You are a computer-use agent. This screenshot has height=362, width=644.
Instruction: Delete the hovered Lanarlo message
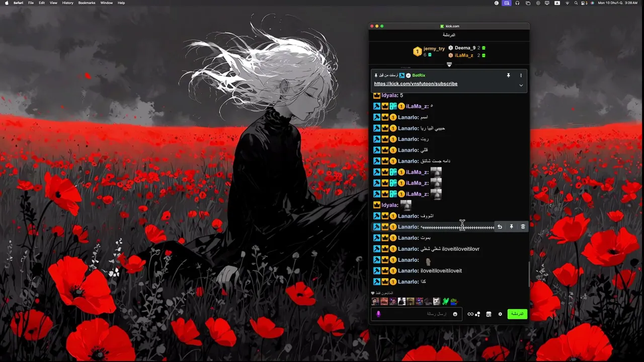(x=523, y=227)
